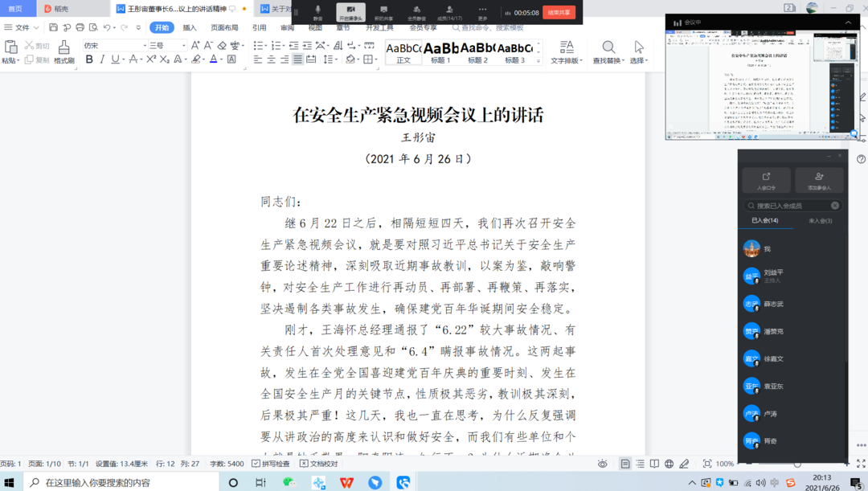Open Find and Replace (查找替换)
The height and width of the screenshot is (491, 868).
609,52
